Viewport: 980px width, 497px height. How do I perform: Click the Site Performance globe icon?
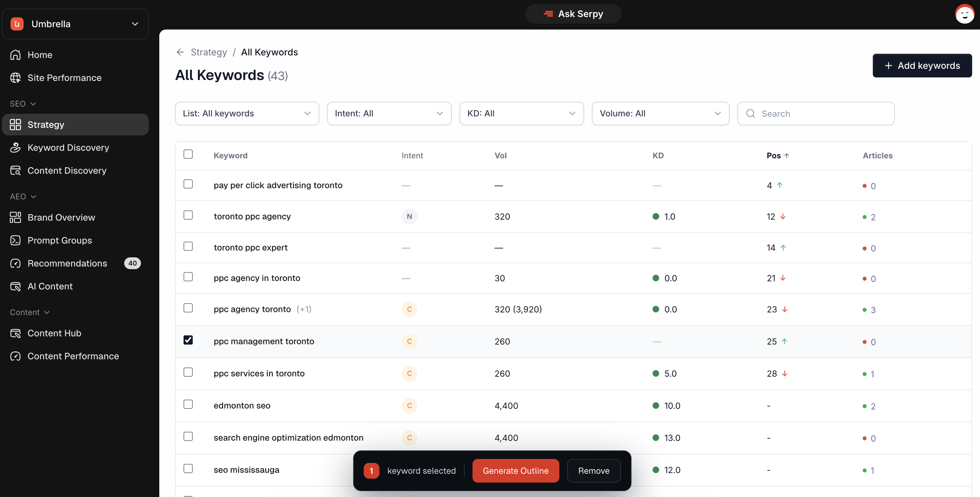15,78
